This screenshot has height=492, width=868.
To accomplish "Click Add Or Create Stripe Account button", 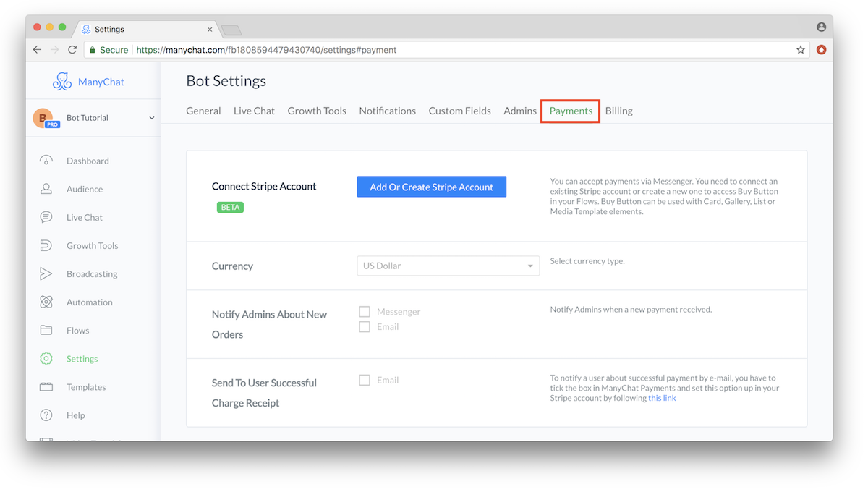I will point(432,187).
